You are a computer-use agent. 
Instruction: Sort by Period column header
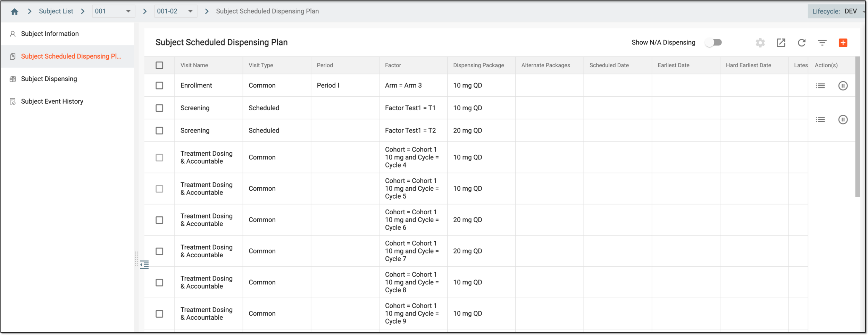point(325,65)
